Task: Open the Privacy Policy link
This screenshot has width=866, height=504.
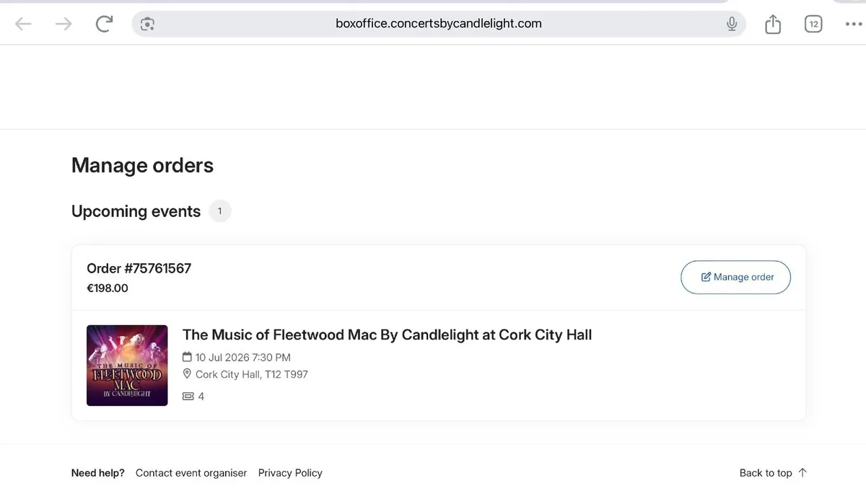Action: (290, 473)
